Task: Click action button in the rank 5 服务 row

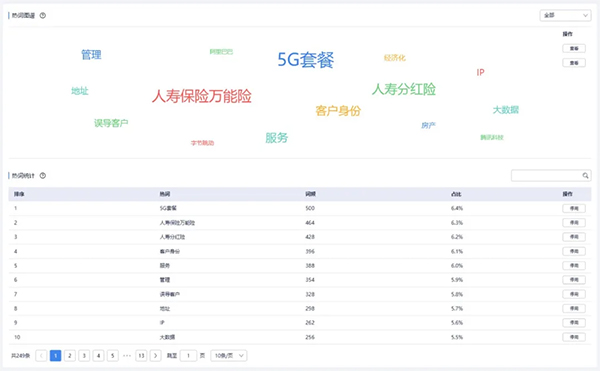Action: pyautogui.click(x=574, y=265)
